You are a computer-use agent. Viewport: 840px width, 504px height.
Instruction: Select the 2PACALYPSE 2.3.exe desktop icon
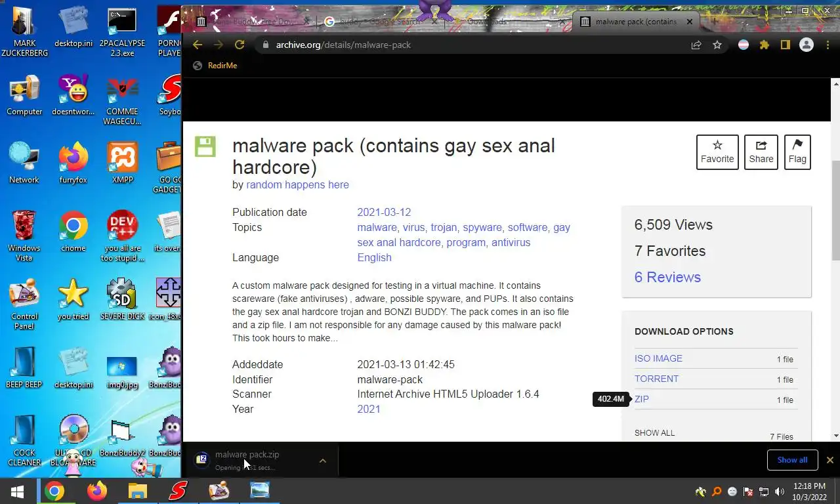click(122, 33)
